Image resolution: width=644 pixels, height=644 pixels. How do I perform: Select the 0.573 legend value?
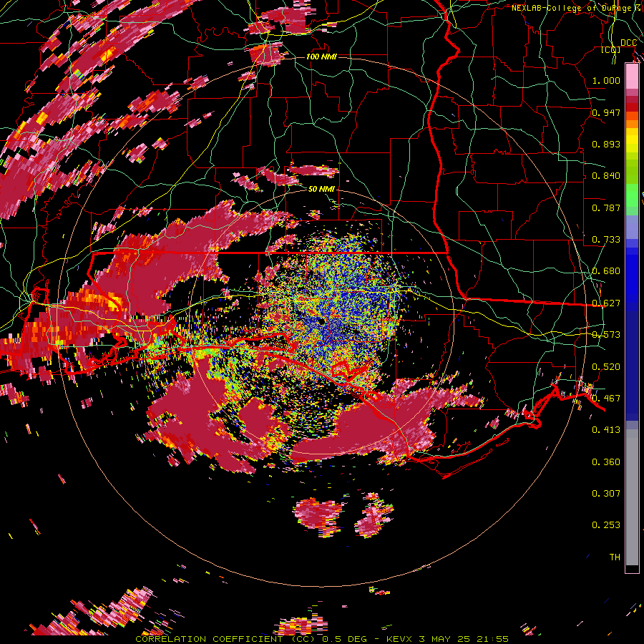pos(606,335)
